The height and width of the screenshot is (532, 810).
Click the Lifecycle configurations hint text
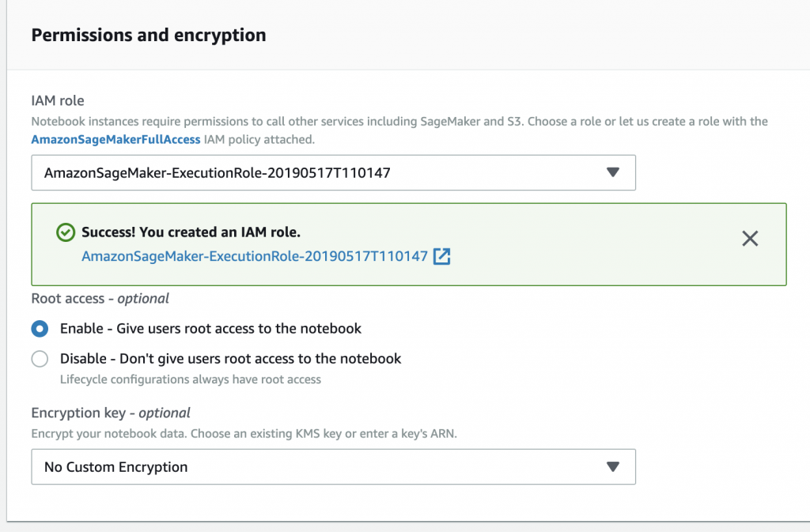tap(191, 379)
